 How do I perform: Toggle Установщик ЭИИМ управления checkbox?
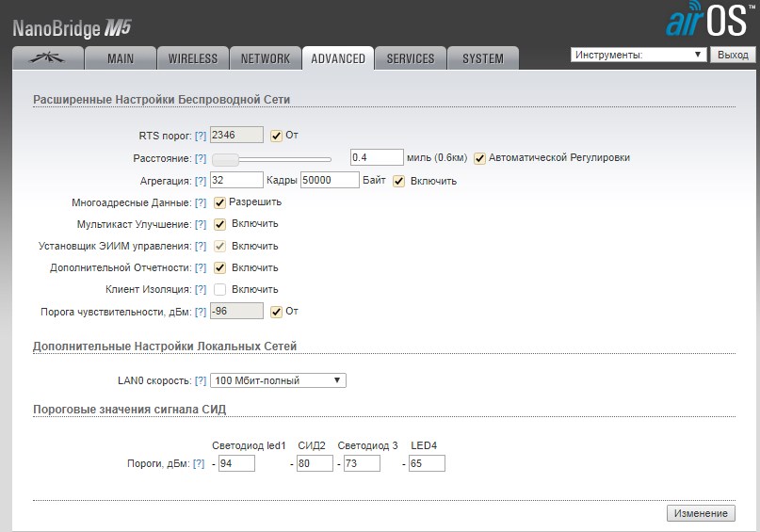tap(219, 246)
